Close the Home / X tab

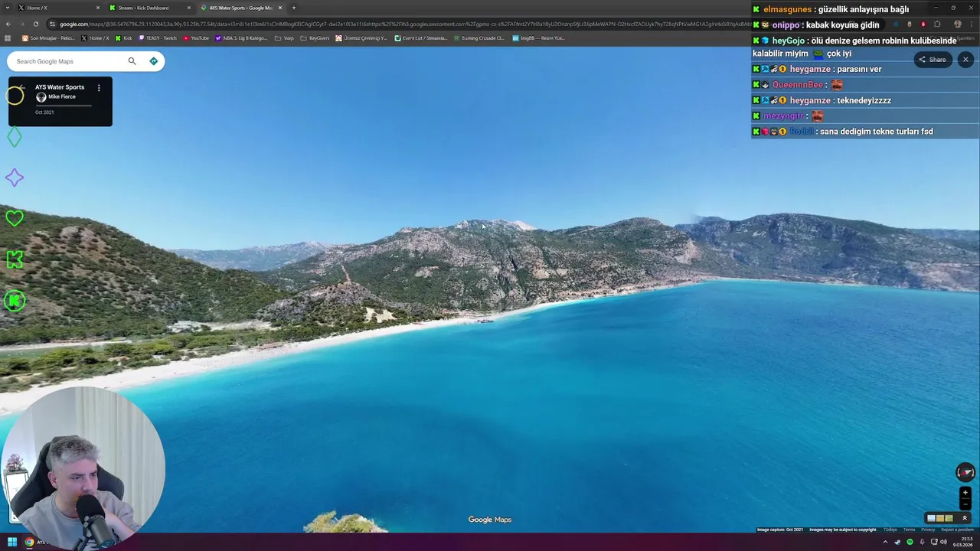(98, 8)
